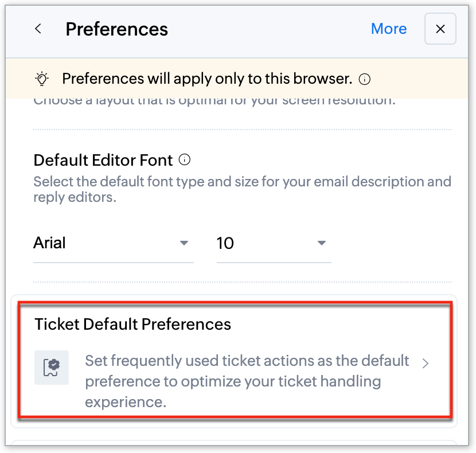Image resolution: width=476 pixels, height=453 pixels.
Task: Go back using the left chevron
Action: [x=38, y=29]
